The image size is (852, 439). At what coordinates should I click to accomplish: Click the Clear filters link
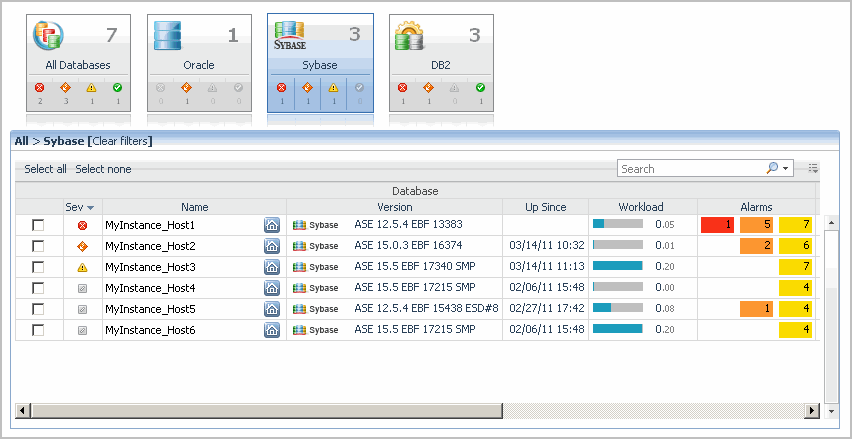[x=120, y=141]
